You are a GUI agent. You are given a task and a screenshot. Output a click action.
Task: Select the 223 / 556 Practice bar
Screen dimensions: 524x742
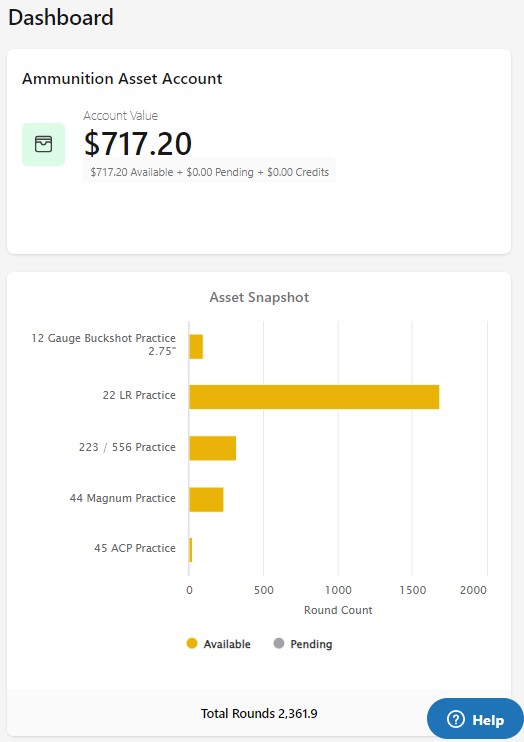tap(213, 448)
